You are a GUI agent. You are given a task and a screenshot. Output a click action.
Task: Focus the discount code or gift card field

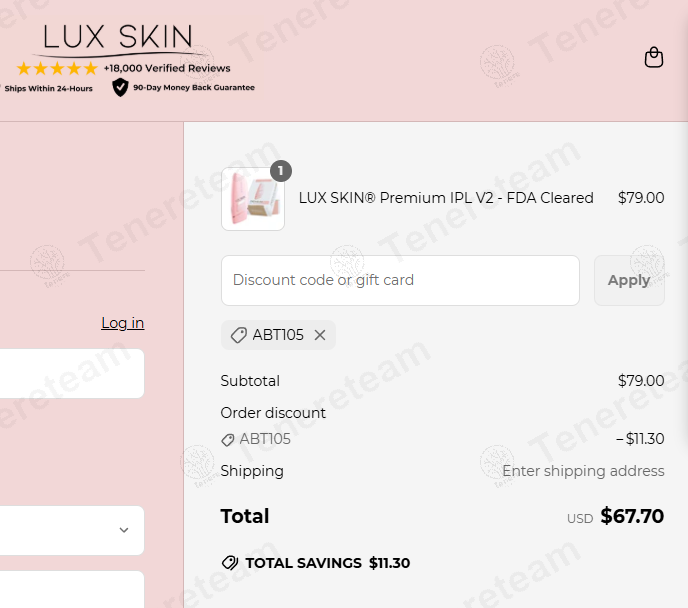tap(400, 280)
